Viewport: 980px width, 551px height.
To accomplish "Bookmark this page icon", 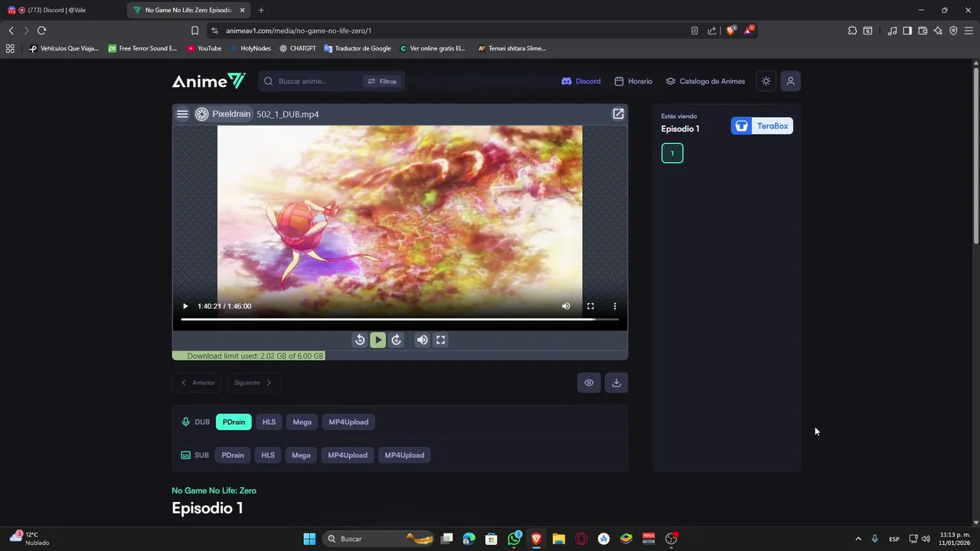I will (194, 31).
